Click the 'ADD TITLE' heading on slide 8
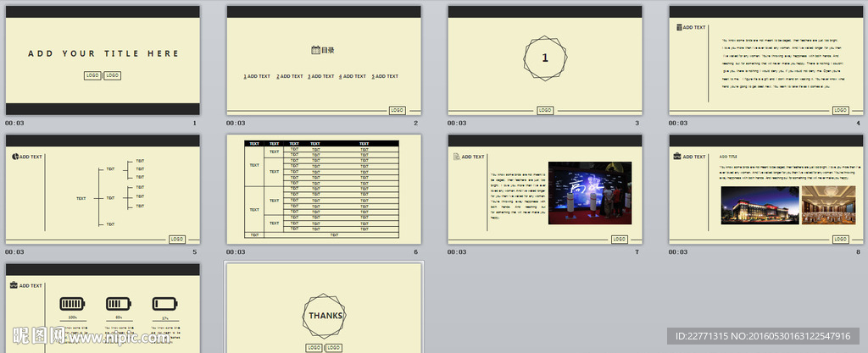 (x=728, y=157)
